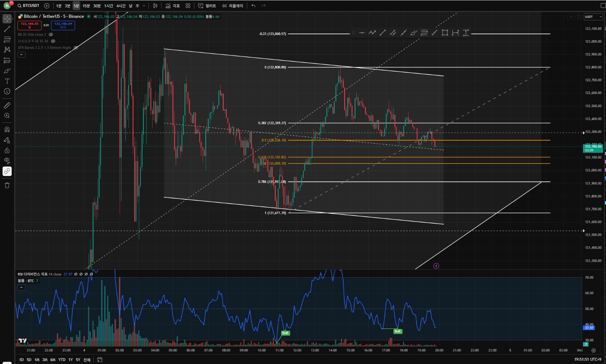Screen dimensions: 606x364
Task: Collapse the main chart indicator legend
Action: click(x=22, y=55)
